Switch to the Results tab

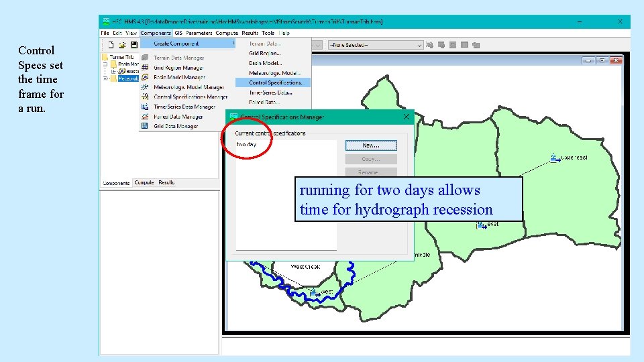[x=166, y=182]
